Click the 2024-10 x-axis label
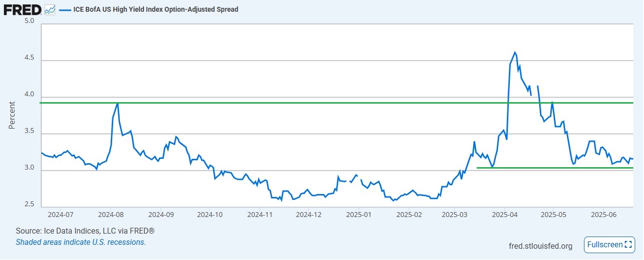Viewport: 644px width, 260px height. coord(210,214)
